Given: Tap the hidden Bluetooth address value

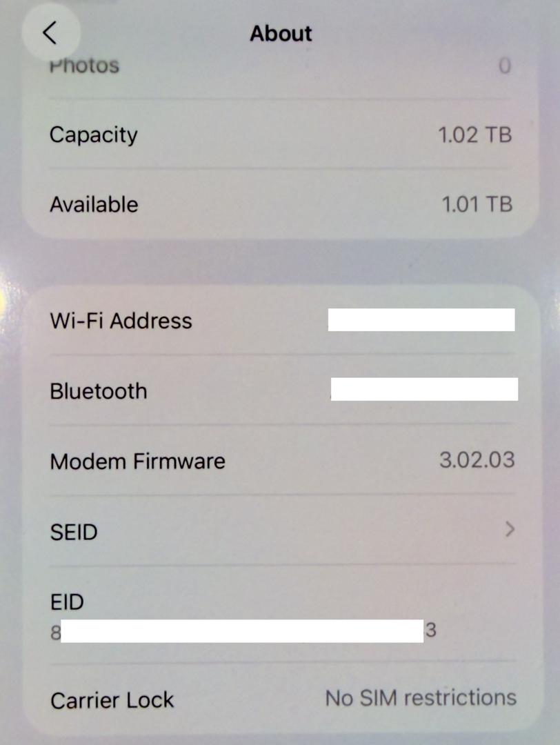Looking at the screenshot, I should (x=424, y=389).
